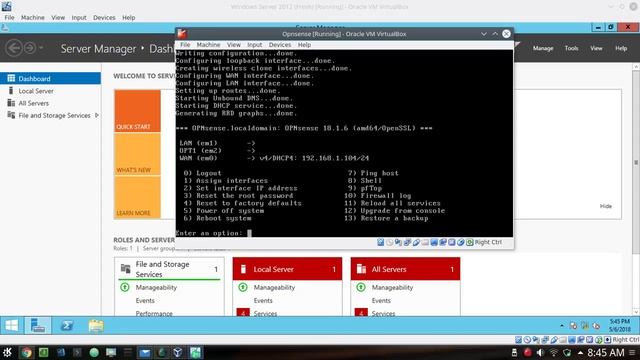
Task: Click the red record icon in KDE tray
Action: coord(527,352)
